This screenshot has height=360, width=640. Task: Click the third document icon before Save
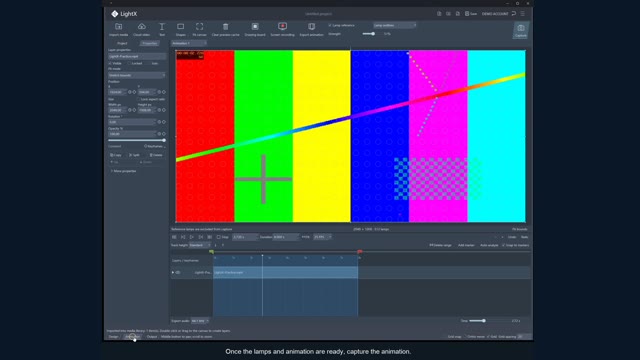click(x=458, y=14)
